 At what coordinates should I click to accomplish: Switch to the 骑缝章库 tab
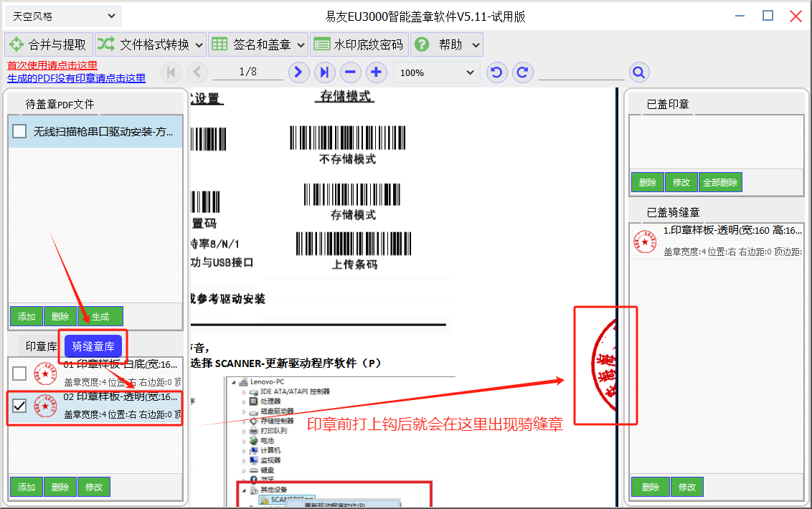(93, 346)
